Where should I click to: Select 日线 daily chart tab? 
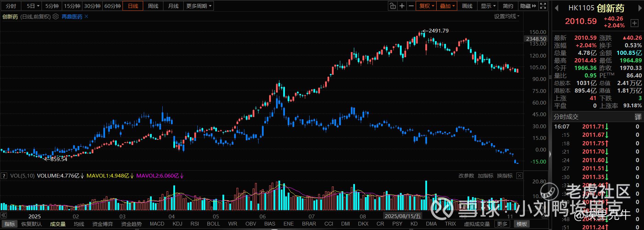tap(133, 6)
